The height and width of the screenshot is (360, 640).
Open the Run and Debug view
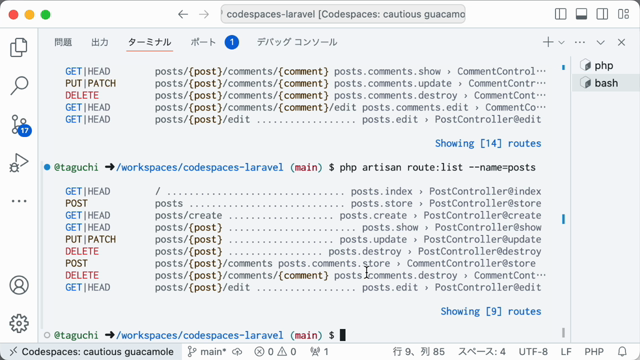click(19, 163)
